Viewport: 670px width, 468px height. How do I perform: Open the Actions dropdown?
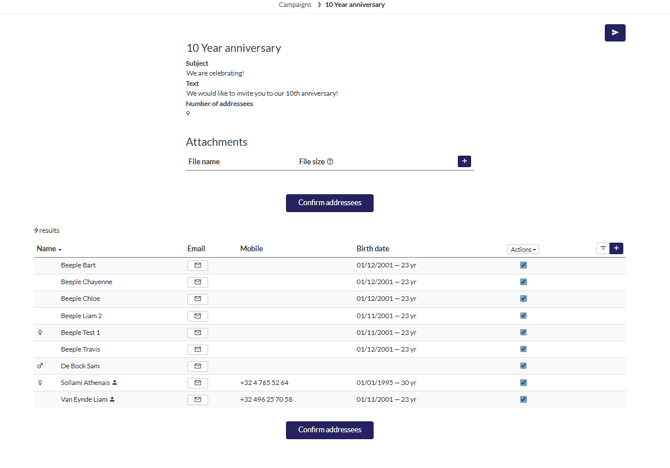tap(523, 249)
